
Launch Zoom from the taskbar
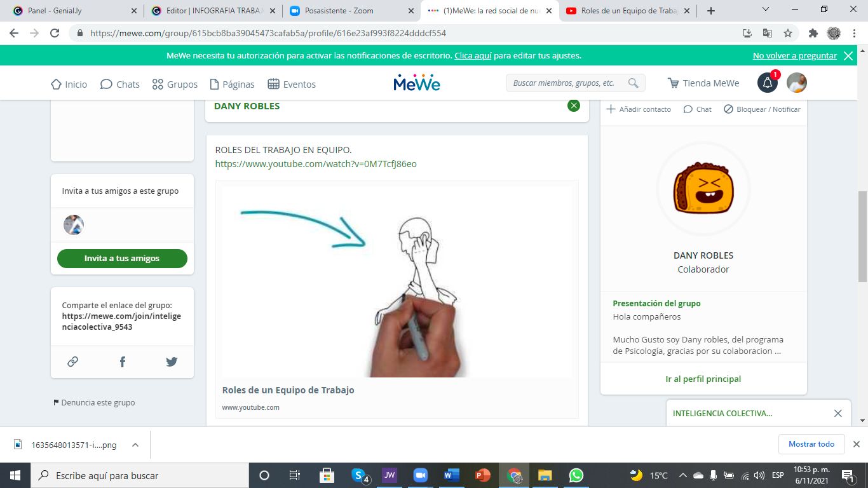(420, 475)
